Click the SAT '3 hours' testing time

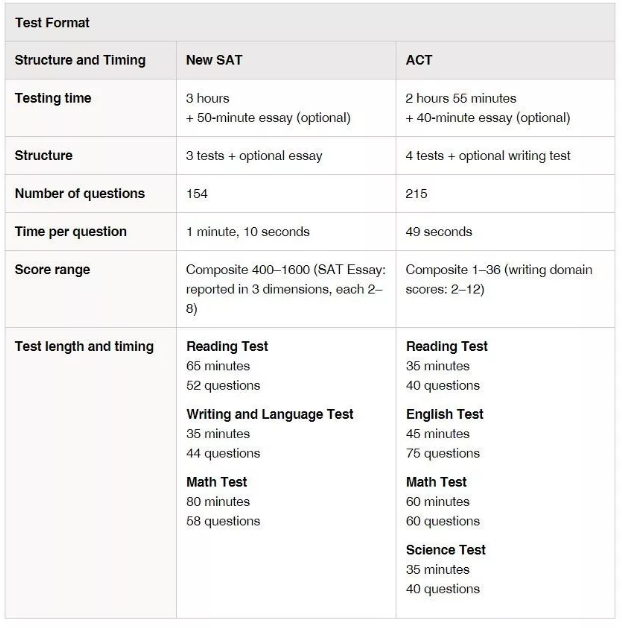pyautogui.click(x=208, y=98)
